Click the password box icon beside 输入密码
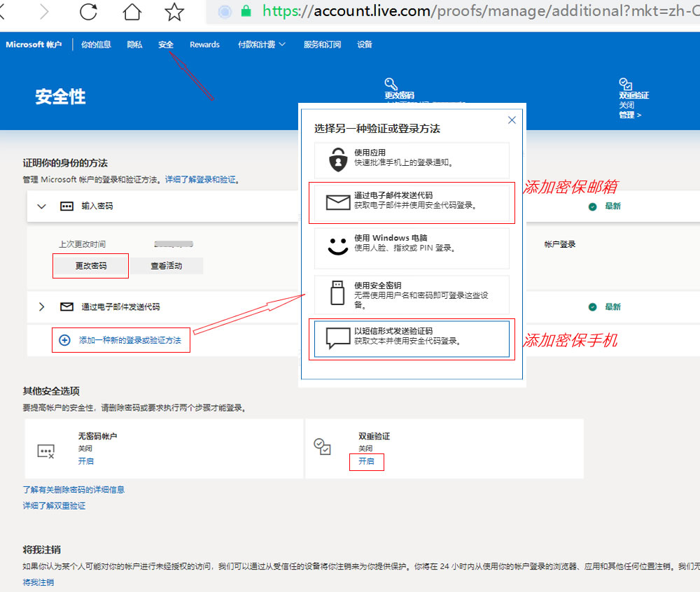 coord(66,206)
